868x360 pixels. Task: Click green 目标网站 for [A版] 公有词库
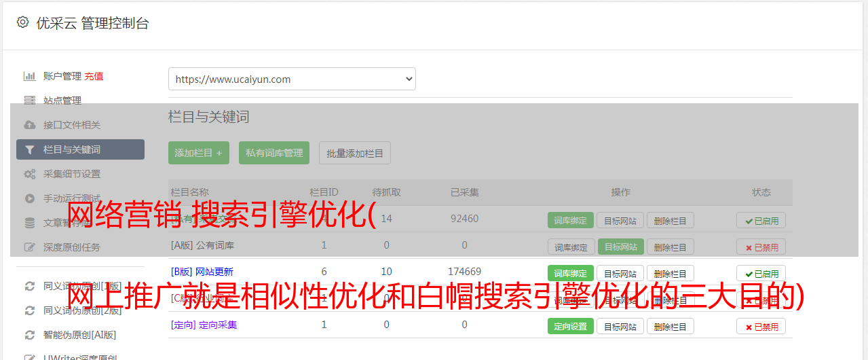[x=620, y=247]
